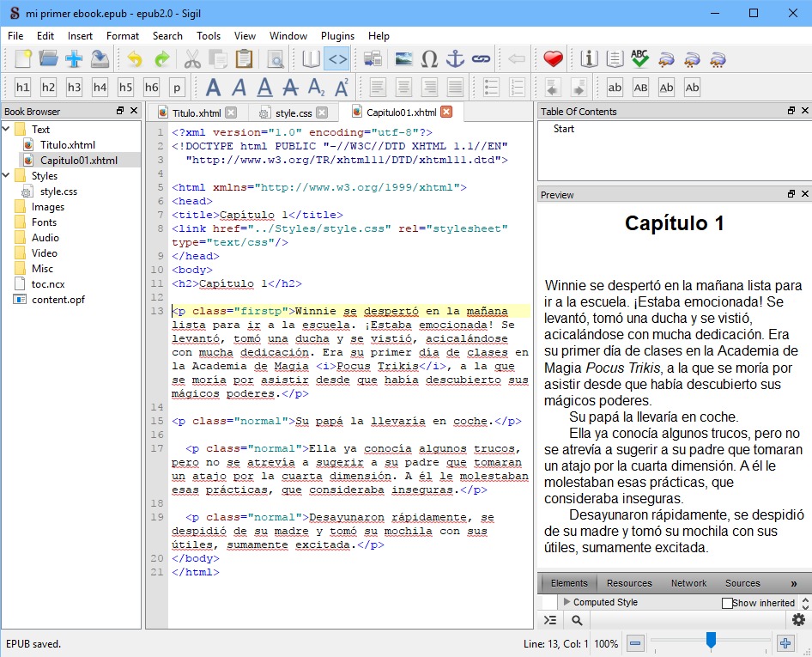The image size is (812, 657).
Task: Expand the Computed Style section
Action: click(x=566, y=602)
